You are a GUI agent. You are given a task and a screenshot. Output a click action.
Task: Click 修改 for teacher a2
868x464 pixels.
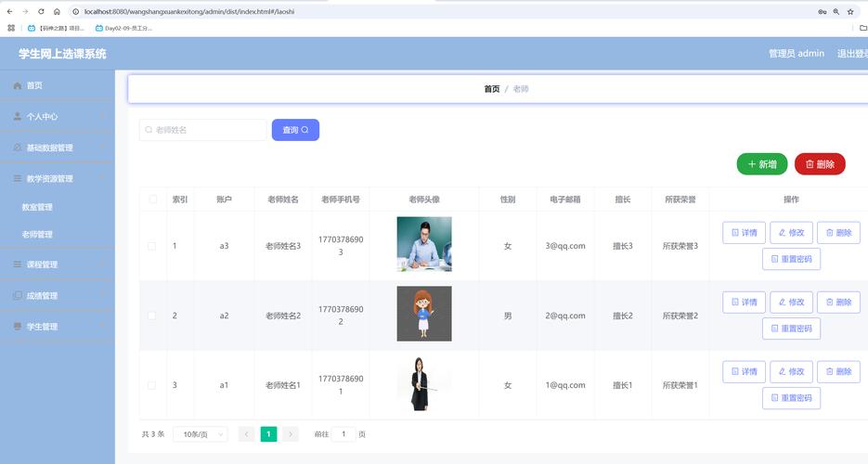point(791,302)
